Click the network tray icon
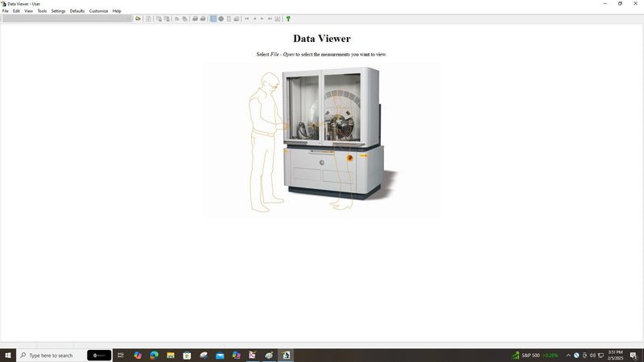Screen dimensions: 644x362 pos(601,356)
